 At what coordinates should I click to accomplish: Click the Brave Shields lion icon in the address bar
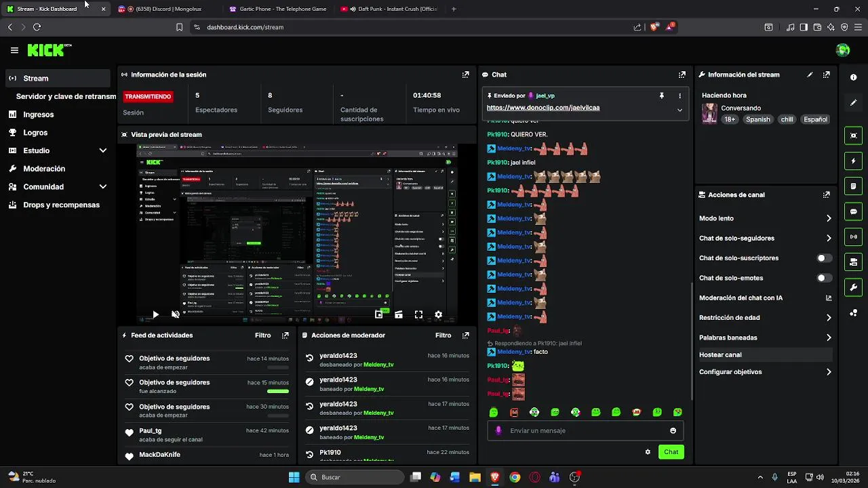coord(654,27)
